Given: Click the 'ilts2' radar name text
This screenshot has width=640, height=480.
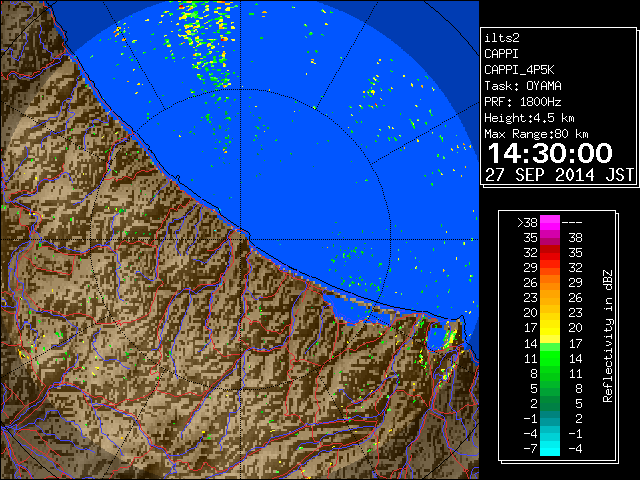Looking at the screenshot, I should tap(502, 38).
